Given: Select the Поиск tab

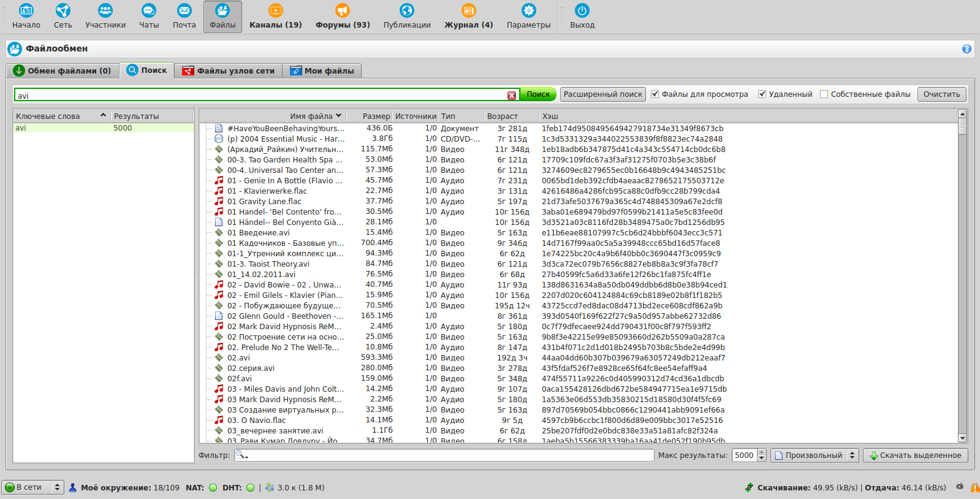Looking at the screenshot, I should click(147, 70).
